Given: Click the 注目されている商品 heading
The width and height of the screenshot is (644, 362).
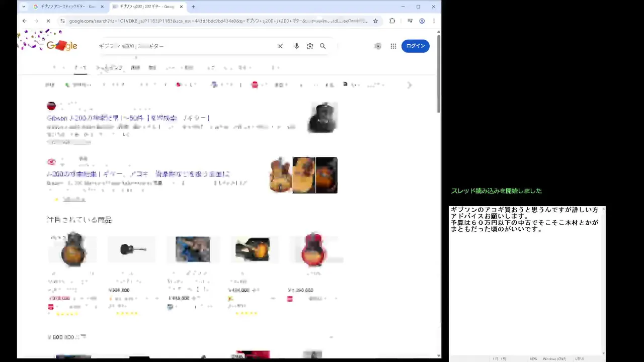Looking at the screenshot, I should point(79,220).
